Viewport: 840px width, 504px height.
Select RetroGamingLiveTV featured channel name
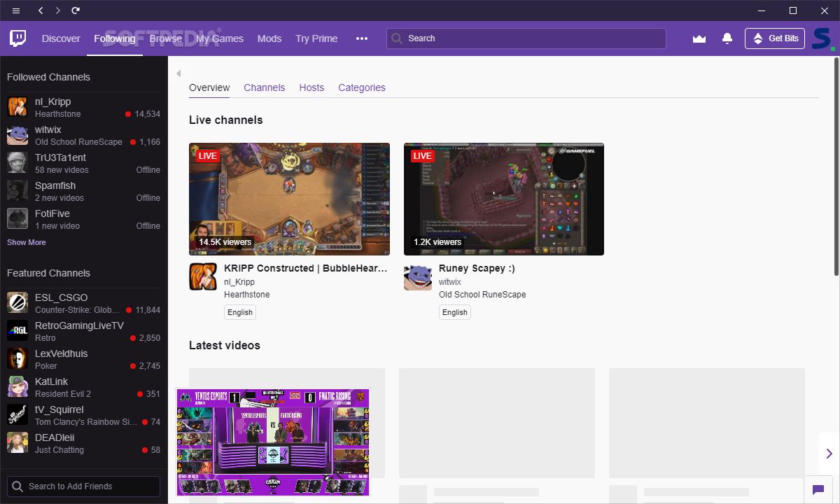[x=79, y=325]
